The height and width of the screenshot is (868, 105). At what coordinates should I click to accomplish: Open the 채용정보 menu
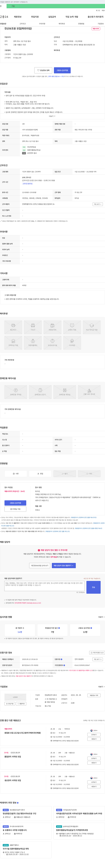(18, 17)
